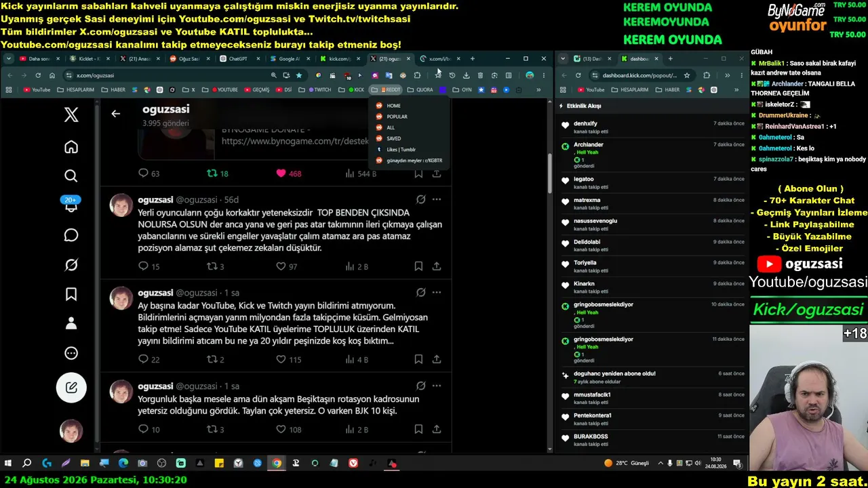
Task: Toggle bookmark star in dashboard.kick.com address bar
Action: 687,75
